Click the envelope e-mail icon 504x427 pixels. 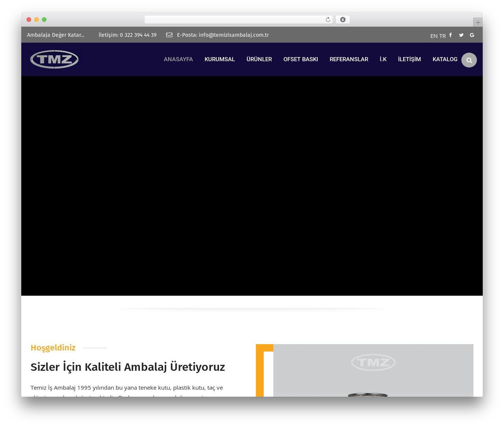pos(169,35)
